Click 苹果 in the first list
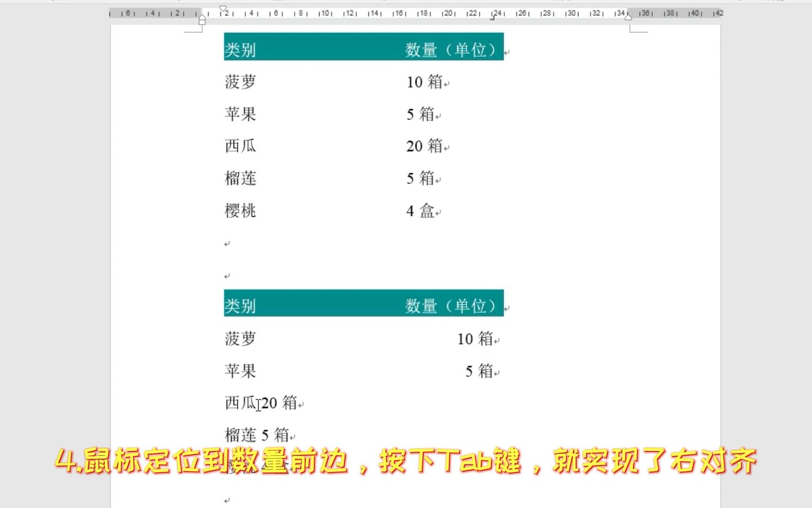 tap(240, 114)
